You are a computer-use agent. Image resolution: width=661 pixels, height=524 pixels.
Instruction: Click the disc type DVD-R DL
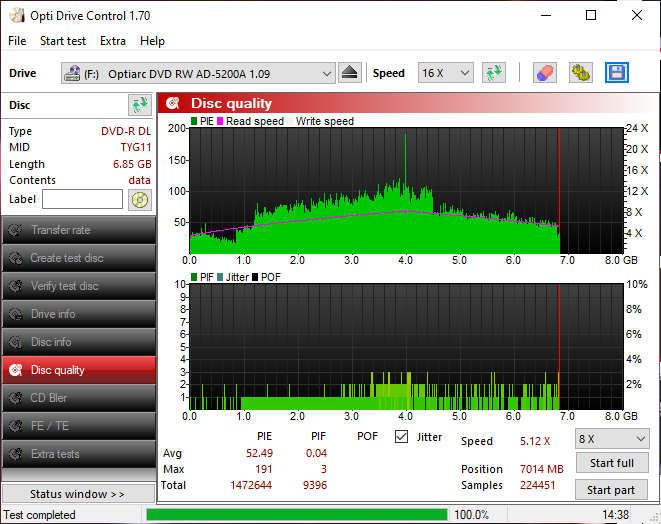(x=126, y=131)
